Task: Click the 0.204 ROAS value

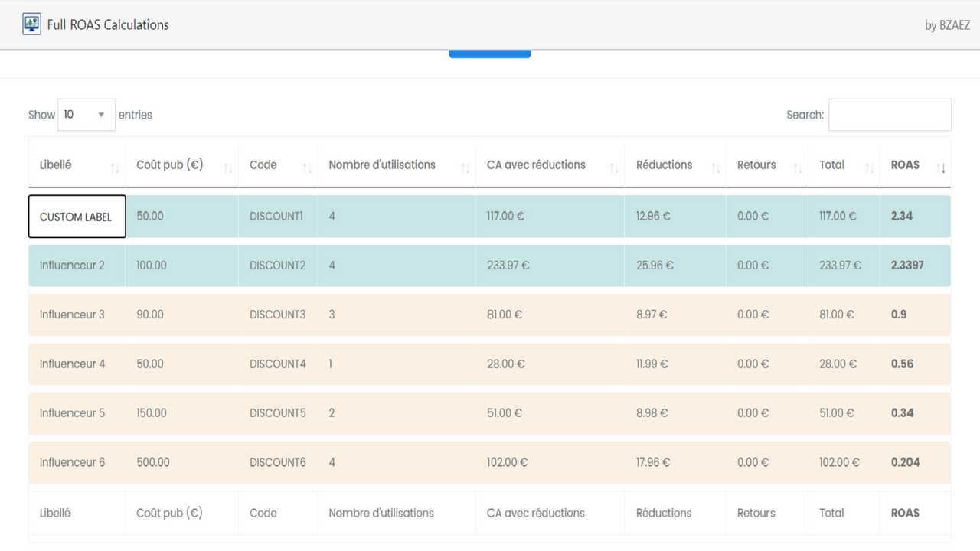Action: [906, 462]
